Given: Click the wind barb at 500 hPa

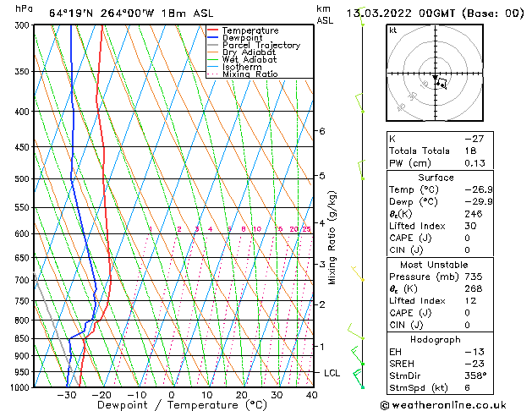Looking at the screenshot, I should (x=361, y=170).
